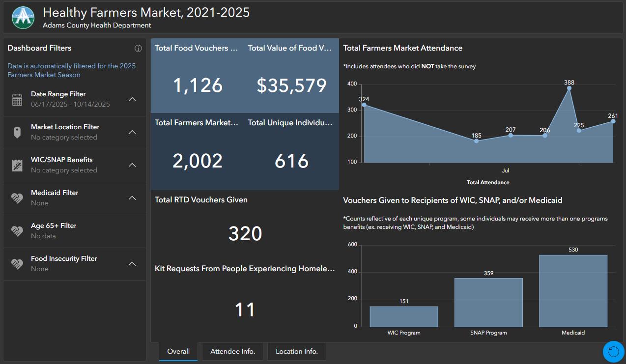The height and width of the screenshot is (364, 626).
Task: Click the blue reset refresh button
Action: [x=613, y=351]
